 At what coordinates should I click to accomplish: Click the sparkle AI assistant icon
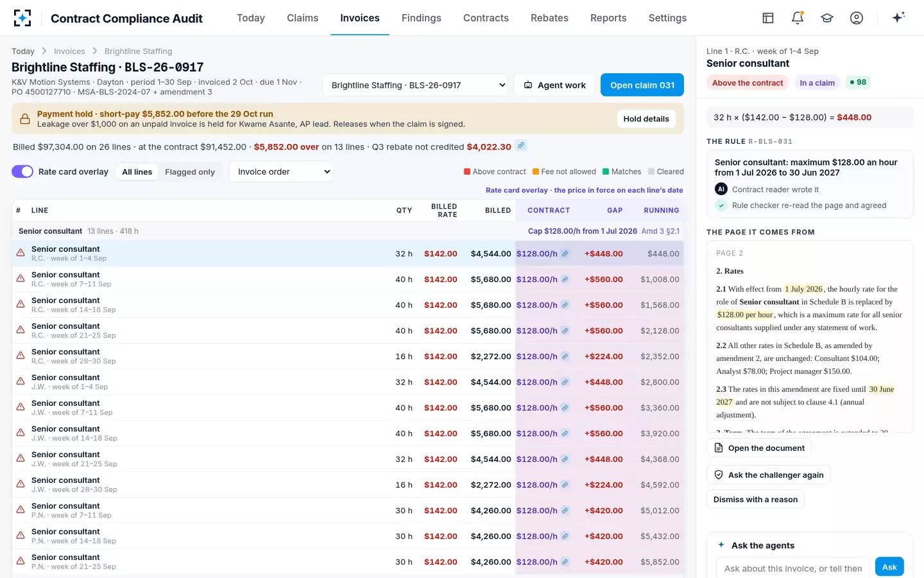click(x=898, y=17)
